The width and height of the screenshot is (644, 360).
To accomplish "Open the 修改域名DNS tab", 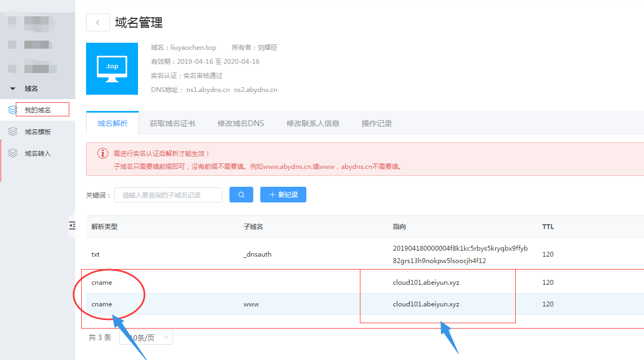I will pos(240,123).
